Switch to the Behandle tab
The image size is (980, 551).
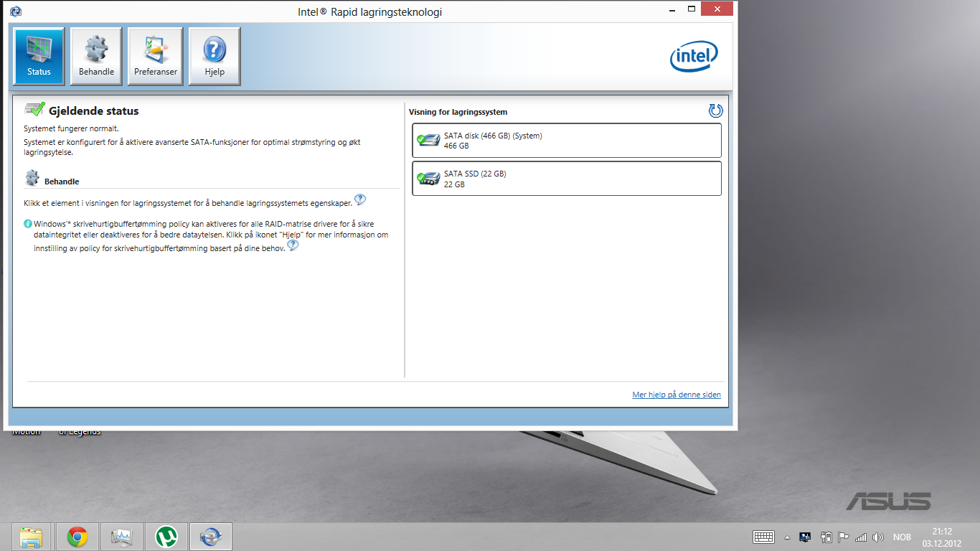[96, 57]
